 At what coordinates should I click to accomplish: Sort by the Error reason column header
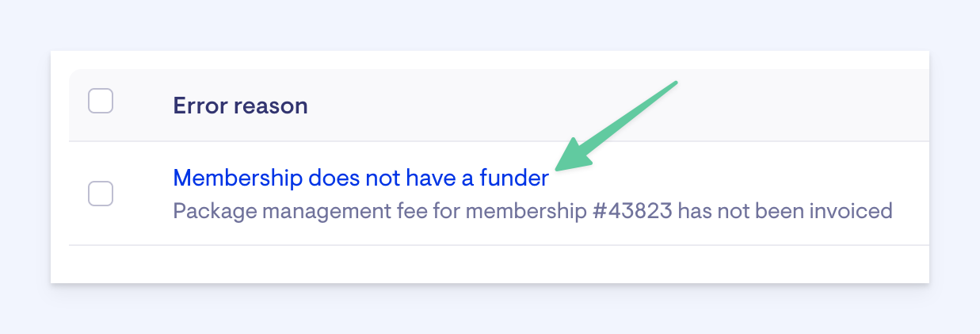coord(240,106)
